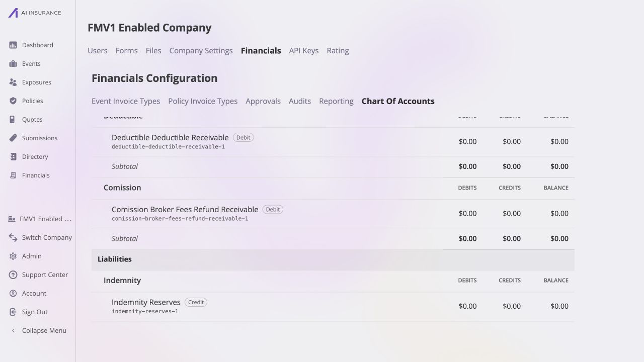Visit the Support Center
The image size is (644, 362).
point(45,275)
